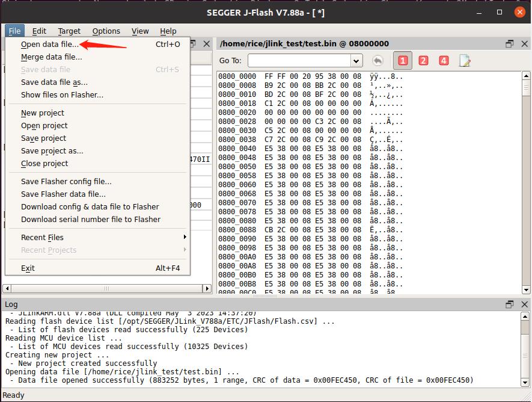Screen dimensions: 532x402
Task: Choose Download serial number file to Flasher
Action: [98, 219]
